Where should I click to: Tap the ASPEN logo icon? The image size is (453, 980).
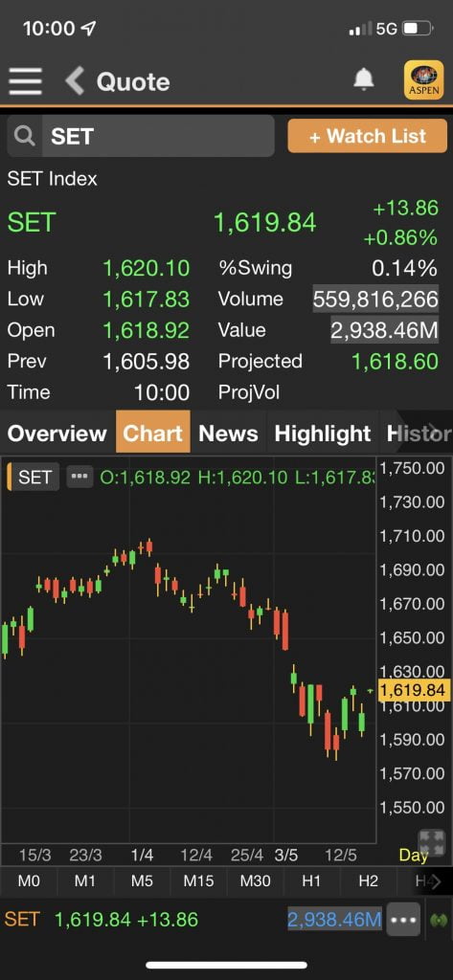point(424,80)
